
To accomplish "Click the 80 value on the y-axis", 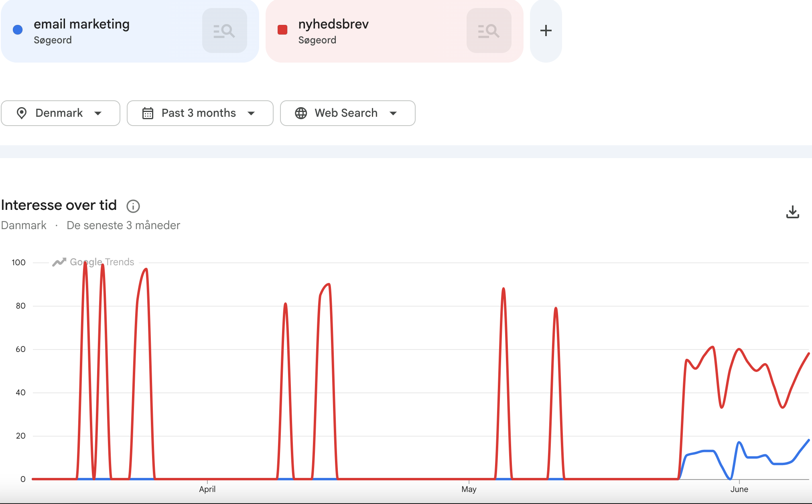I will [x=20, y=306].
